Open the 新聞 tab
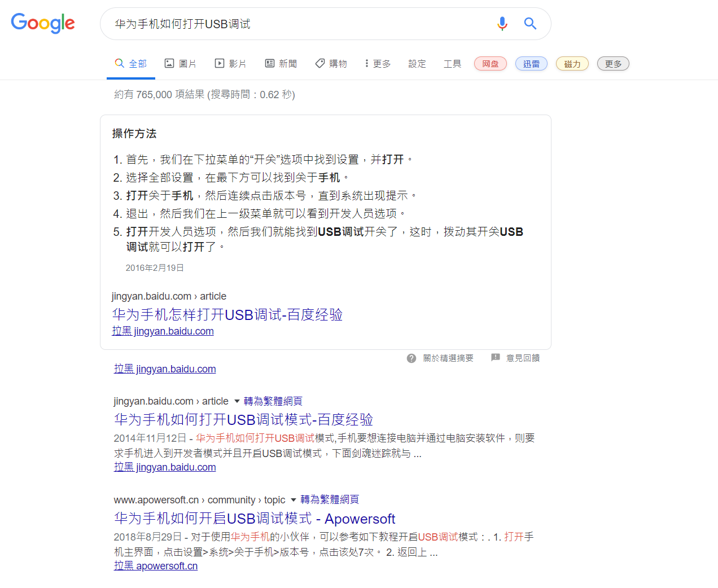Image resolution: width=718 pixels, height=588 pixels. (x=281, y=64)
